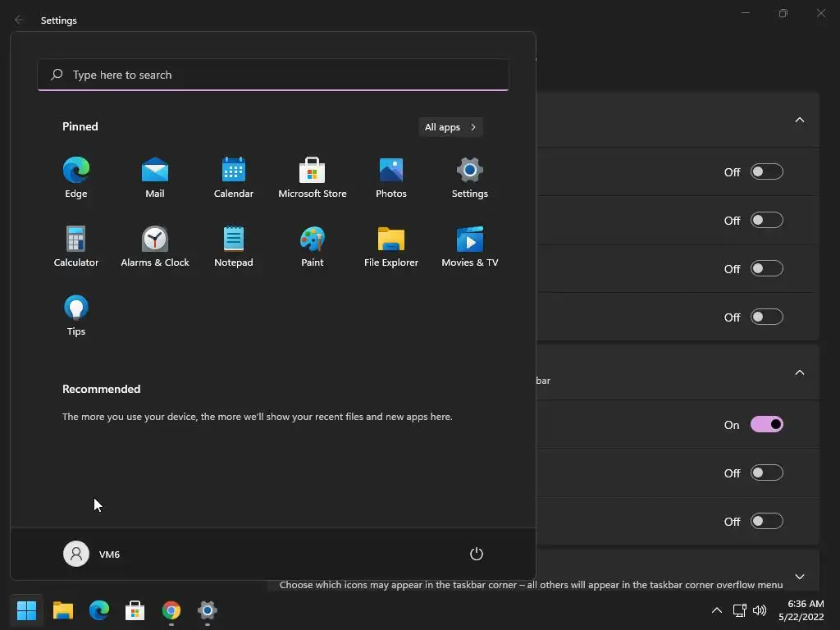
Task: Collapse the second Settings section with up chevron
Action: (x=799, y=372)
